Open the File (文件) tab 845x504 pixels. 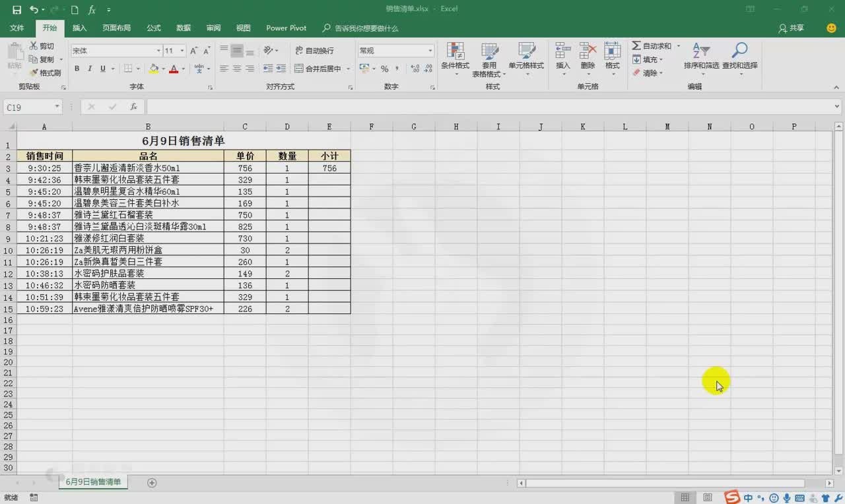pos(17,28)
